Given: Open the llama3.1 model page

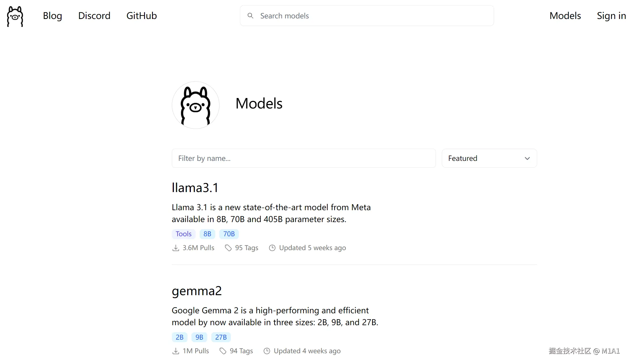Looking at the screenshot, I should [195, 188].
